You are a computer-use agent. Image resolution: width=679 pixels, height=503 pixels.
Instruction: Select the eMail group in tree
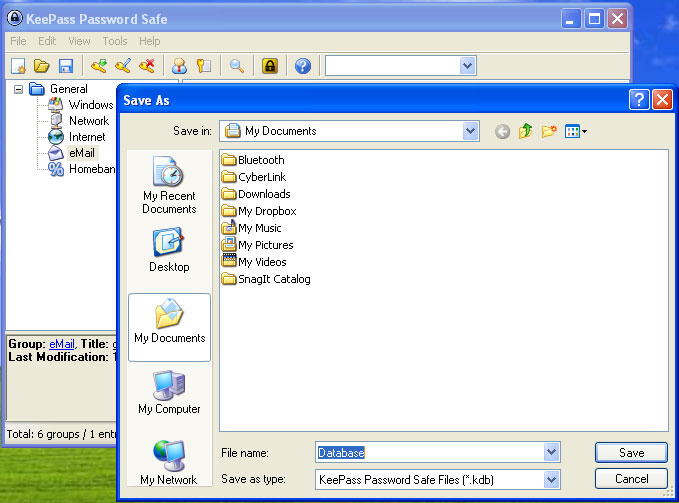(81, 153)
